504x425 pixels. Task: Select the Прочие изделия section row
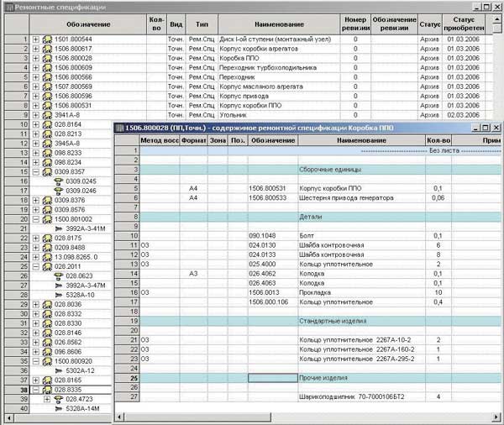point(321,379)
